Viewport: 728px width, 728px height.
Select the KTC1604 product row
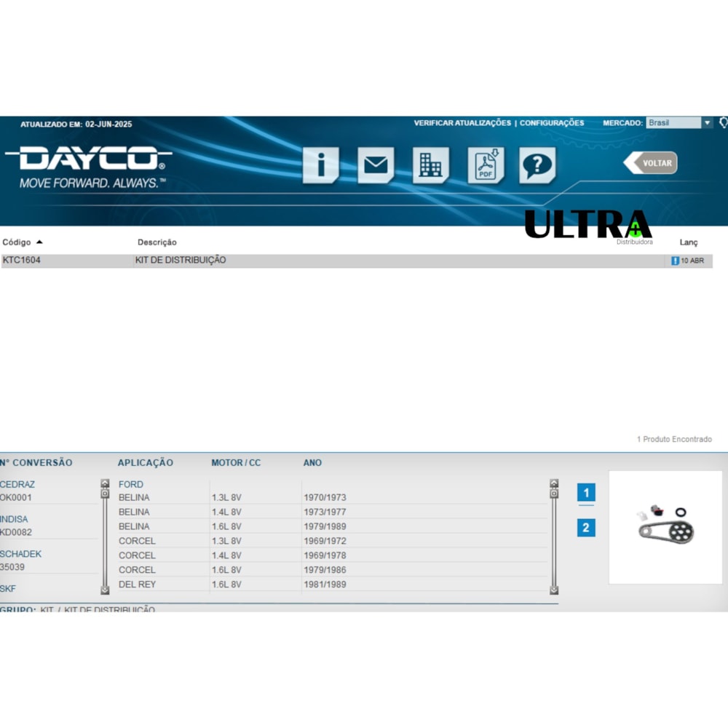click(x=357, y=261)
